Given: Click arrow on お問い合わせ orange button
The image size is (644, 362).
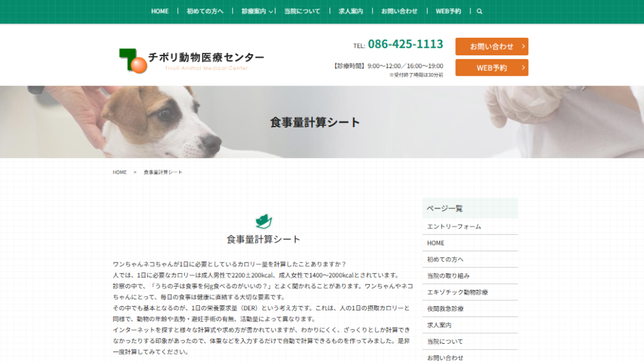Looking at the screenshot, I should click(523, 47).
